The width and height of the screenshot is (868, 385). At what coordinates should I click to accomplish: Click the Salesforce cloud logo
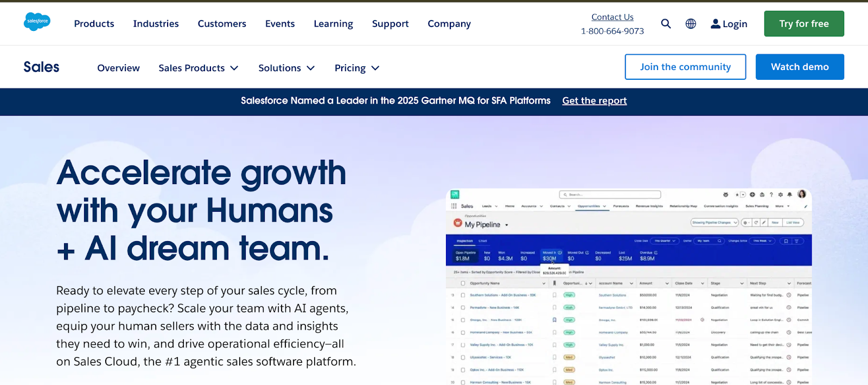coord(37,21)
